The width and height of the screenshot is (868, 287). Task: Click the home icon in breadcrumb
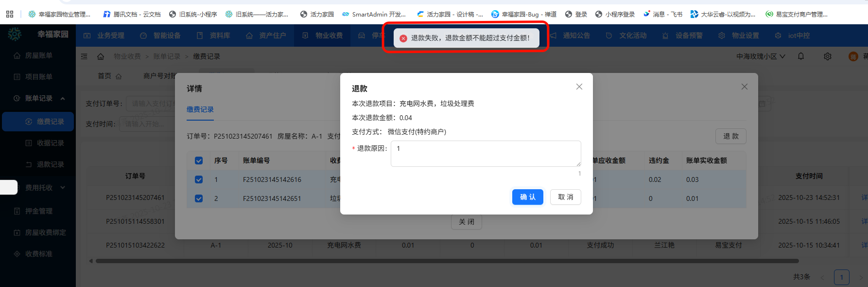(101, 56)
